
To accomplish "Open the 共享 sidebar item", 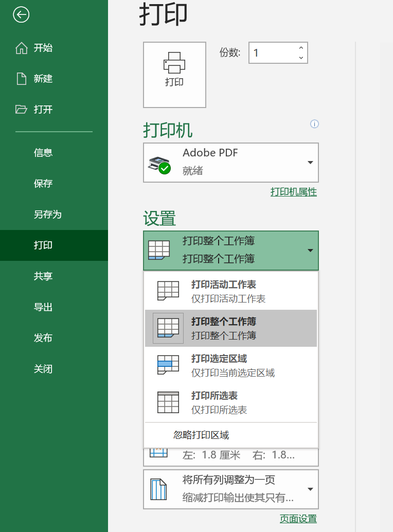I will tap(54, 276).
